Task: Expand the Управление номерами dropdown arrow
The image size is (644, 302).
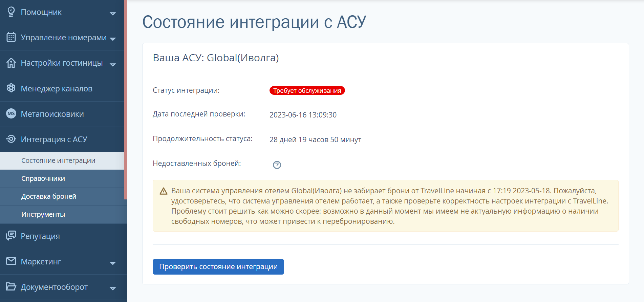Action: 113,39
